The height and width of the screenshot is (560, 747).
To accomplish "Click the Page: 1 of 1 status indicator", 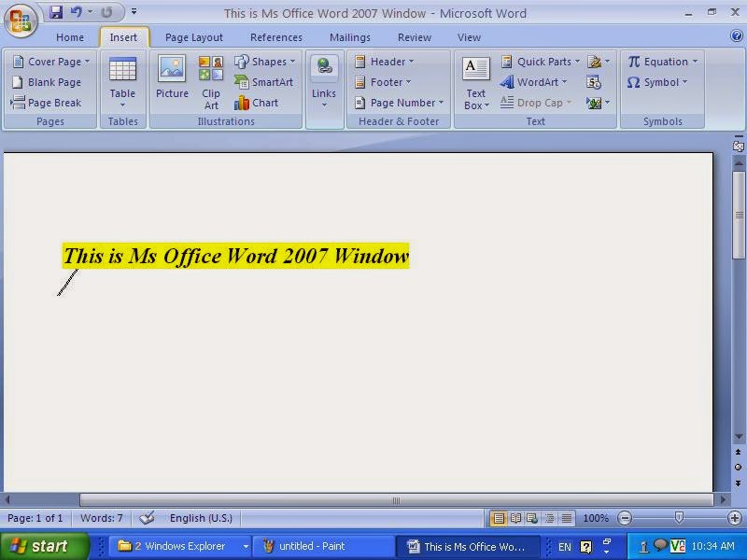I will pyautogui.click(x=35, y=518).
